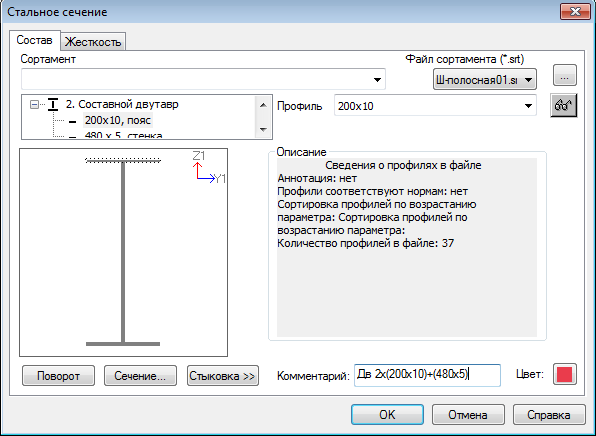The image size is (596, 436).
Task: Click the Стыковка >> button
Action: pos(223,376)
